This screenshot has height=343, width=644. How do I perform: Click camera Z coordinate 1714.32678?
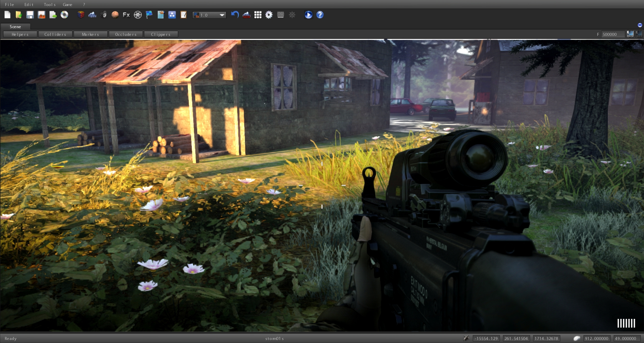pyautogui.click(x=546, y=338)
